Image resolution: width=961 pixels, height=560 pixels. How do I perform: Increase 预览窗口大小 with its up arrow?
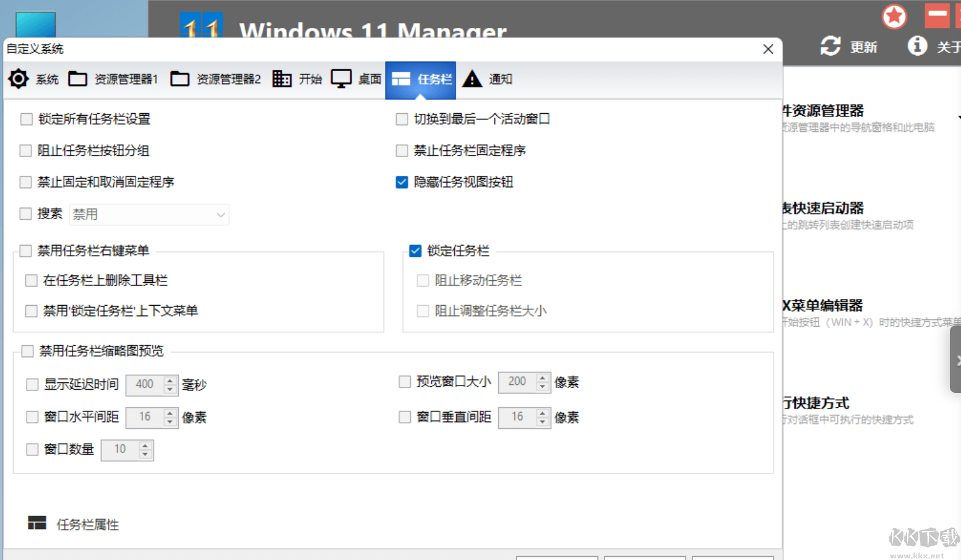point(543,378)
